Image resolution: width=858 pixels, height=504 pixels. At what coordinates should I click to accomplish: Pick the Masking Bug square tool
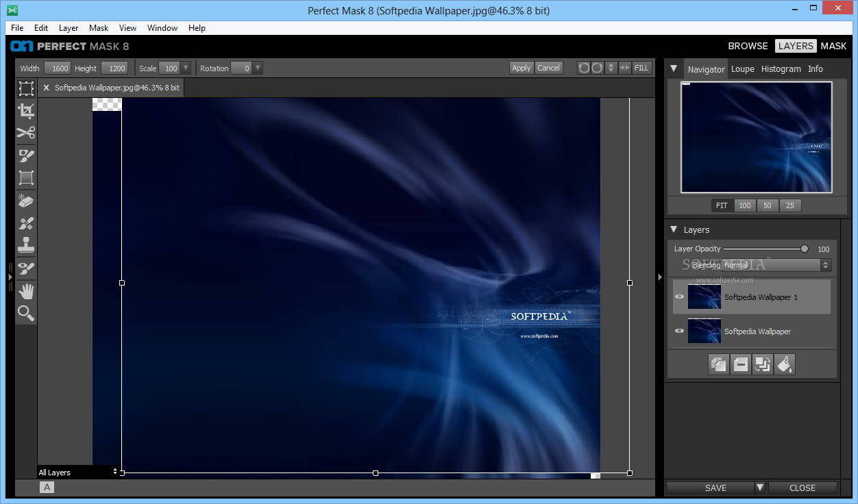coord(26,178)
